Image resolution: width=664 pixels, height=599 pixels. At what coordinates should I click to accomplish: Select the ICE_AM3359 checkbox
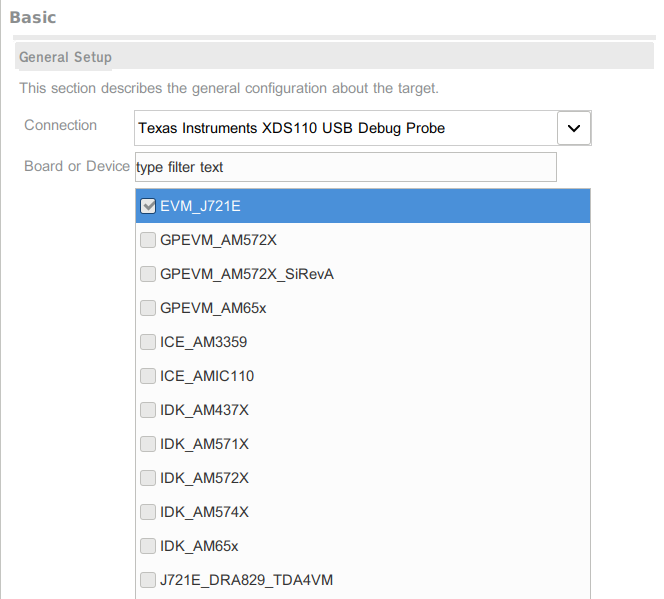point(148,342)
